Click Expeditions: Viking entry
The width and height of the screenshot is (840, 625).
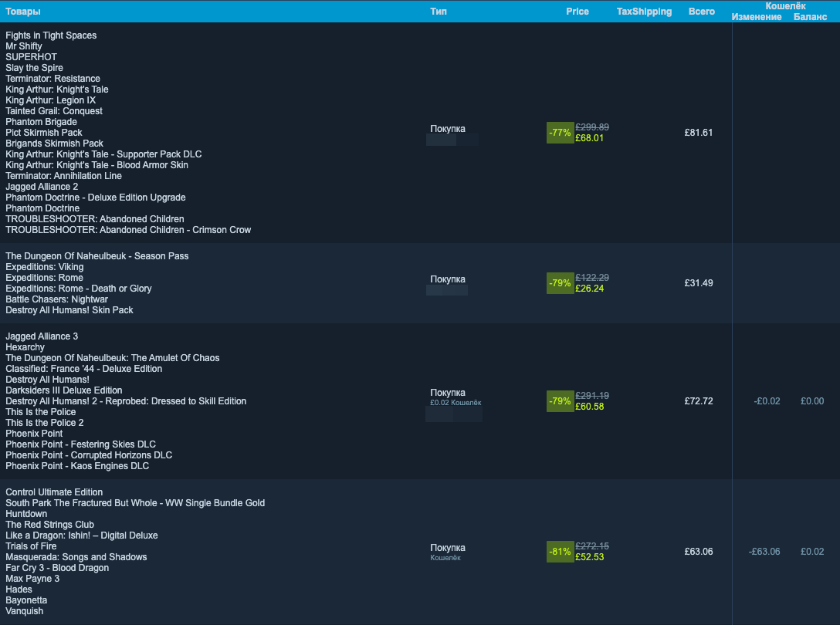45,267
